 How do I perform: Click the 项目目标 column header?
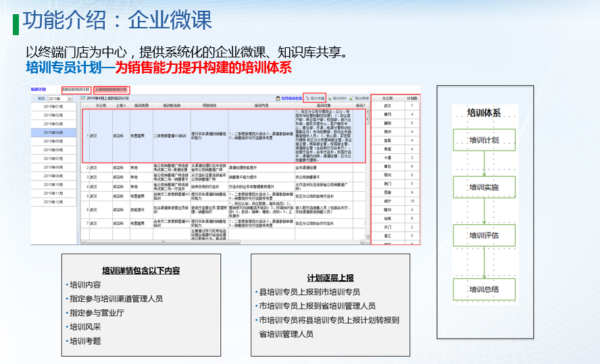[209, 105]
